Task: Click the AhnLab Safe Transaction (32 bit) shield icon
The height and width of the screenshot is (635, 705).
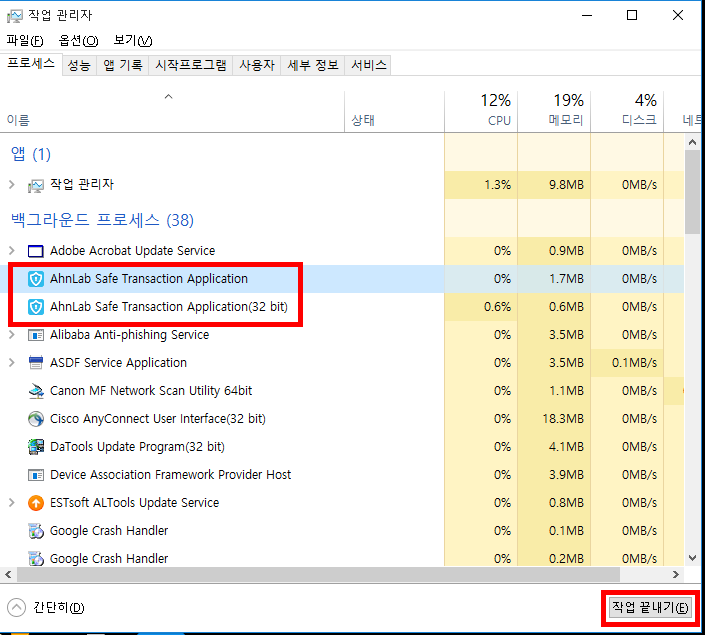Action: point(36,307)
